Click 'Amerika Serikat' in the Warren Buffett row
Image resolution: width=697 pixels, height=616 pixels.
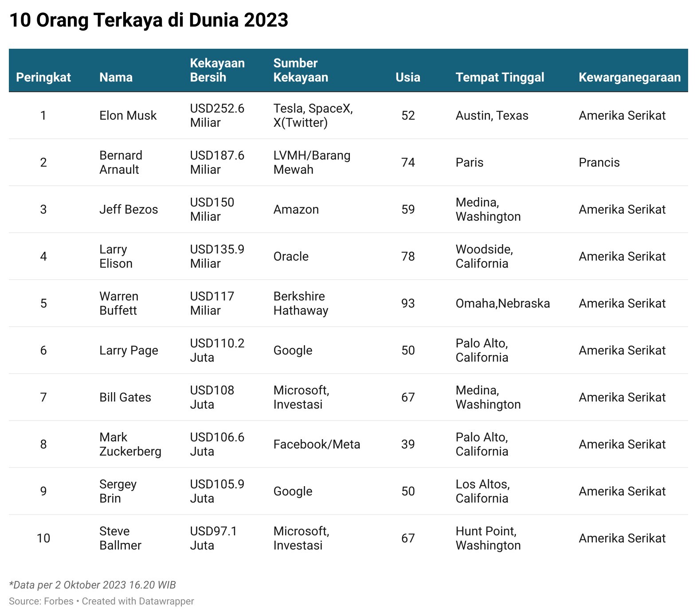click(x=622, y=304)
